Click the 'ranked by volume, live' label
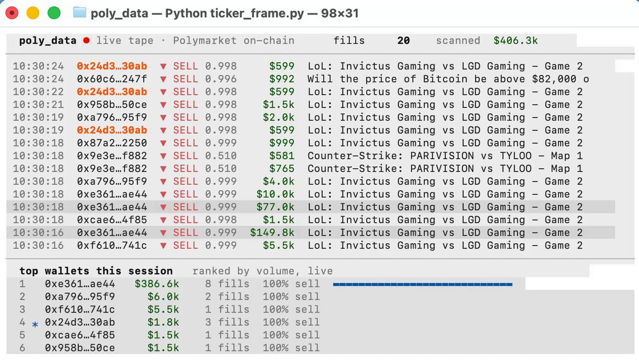Screen dimensions: 639x364 tap(263, 271)
